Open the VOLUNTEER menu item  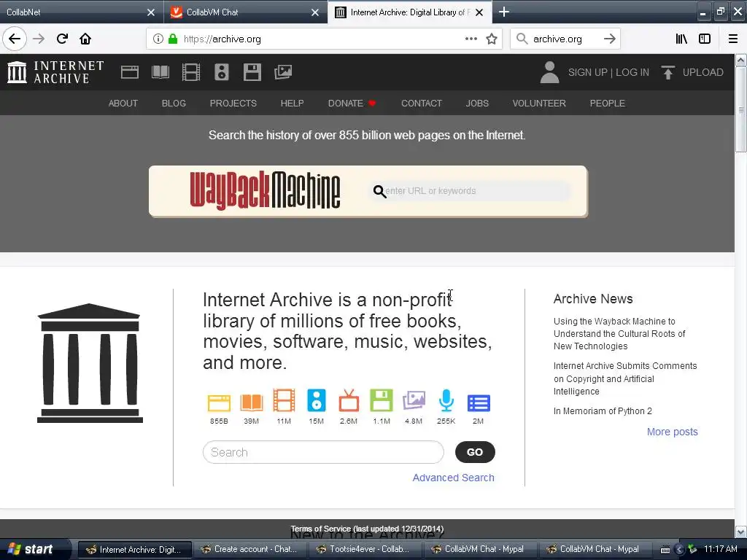[539, 104]
